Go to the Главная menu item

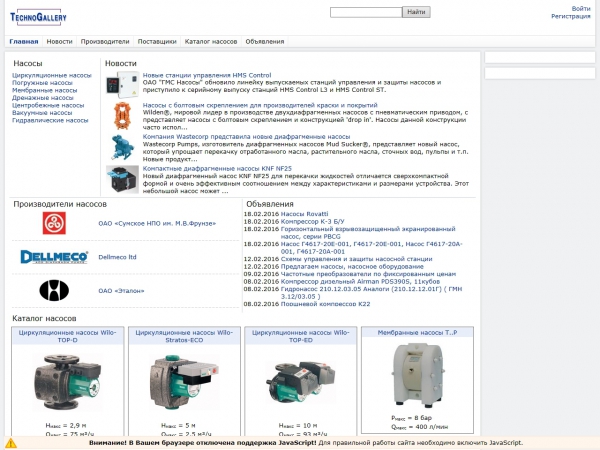[x=24, y=41]
